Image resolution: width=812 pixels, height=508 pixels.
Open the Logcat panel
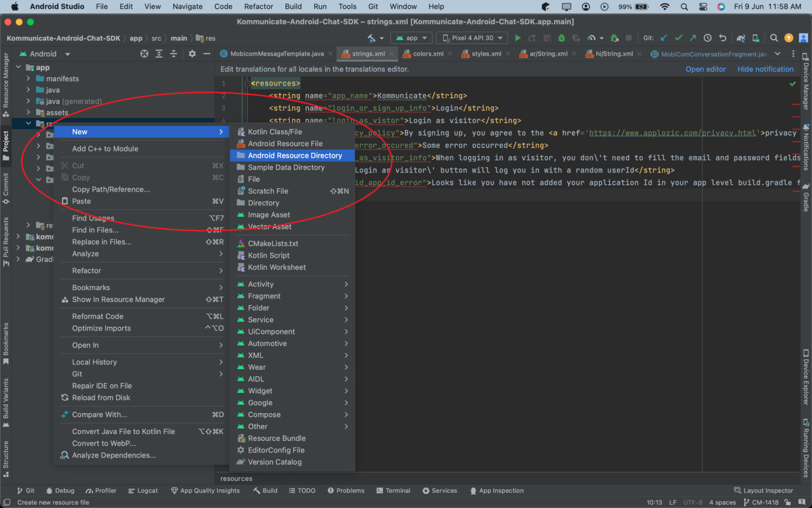(143, 491)
